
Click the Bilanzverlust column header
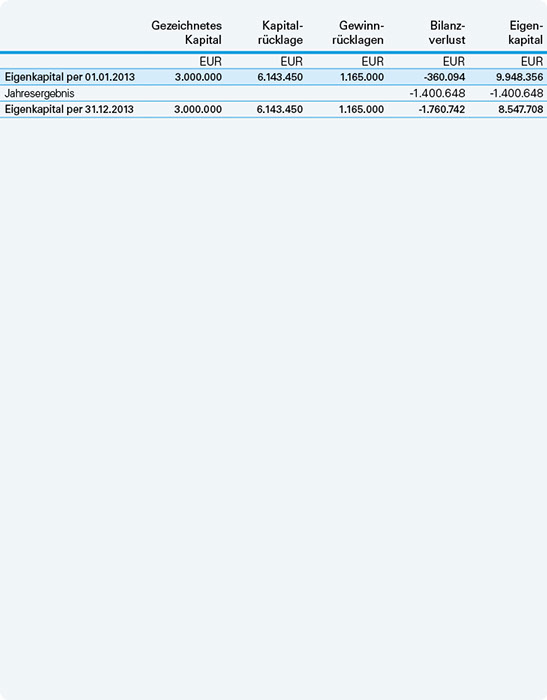click(x=447, y=33)
